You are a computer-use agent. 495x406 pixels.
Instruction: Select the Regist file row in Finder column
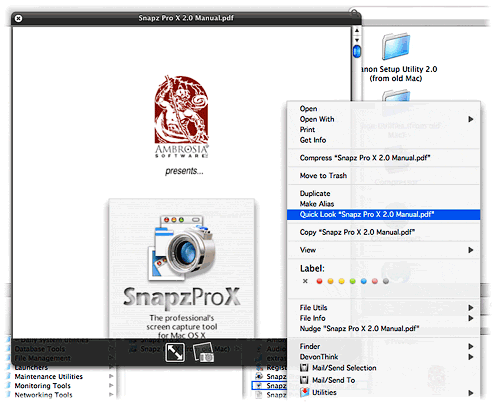[271, 368]
